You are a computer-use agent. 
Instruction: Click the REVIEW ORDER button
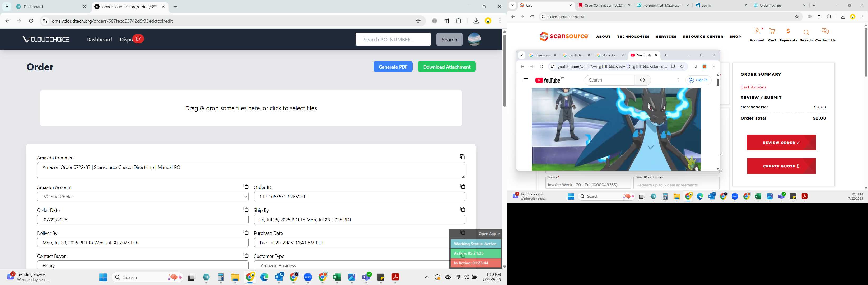tap(781, 143)
